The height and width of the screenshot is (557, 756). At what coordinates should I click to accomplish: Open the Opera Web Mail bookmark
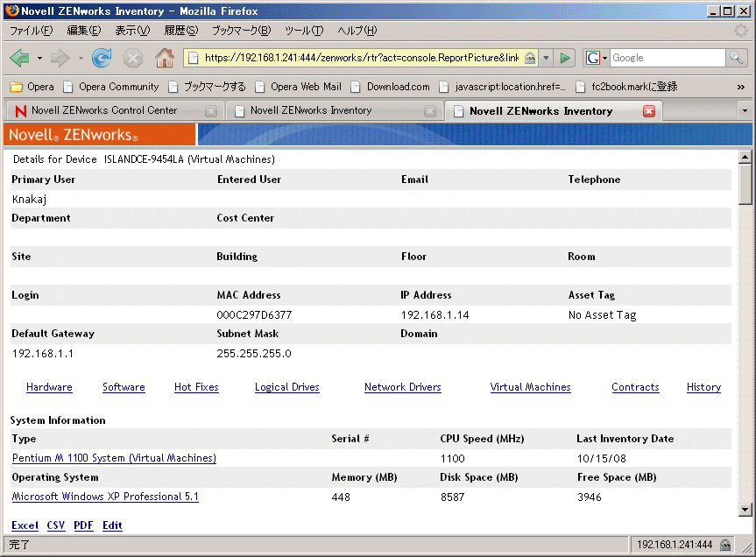pos(299,87)
